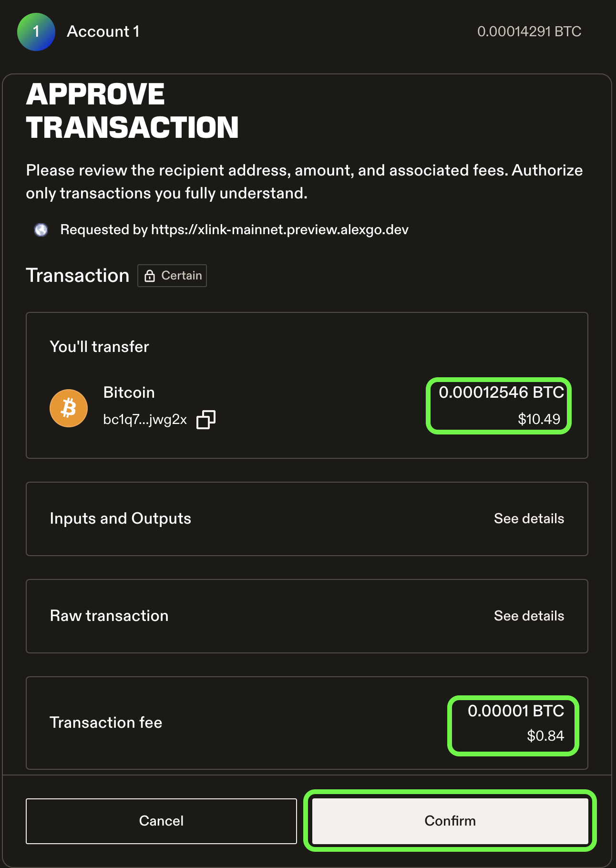This screenshot has width=616, height=868.
Task: Click the $10.49 transfer value
Action: tap(539, 419)
